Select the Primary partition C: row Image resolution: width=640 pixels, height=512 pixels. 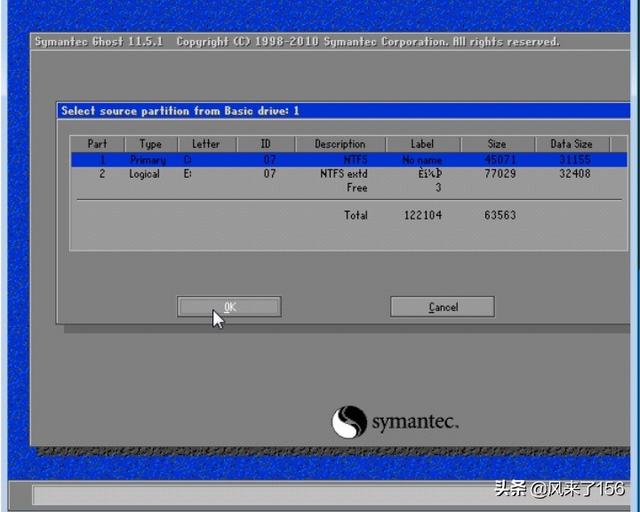(x=349, y=160)
